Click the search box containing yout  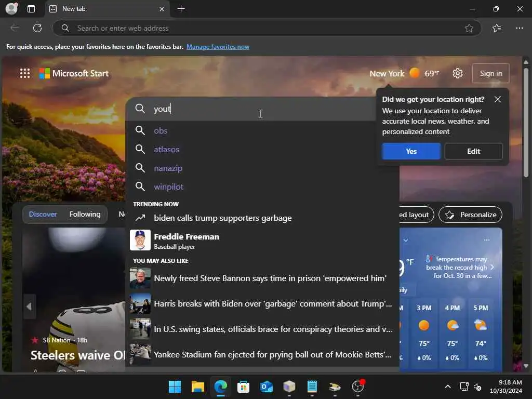pyautogui.click(x=251, y=109)
